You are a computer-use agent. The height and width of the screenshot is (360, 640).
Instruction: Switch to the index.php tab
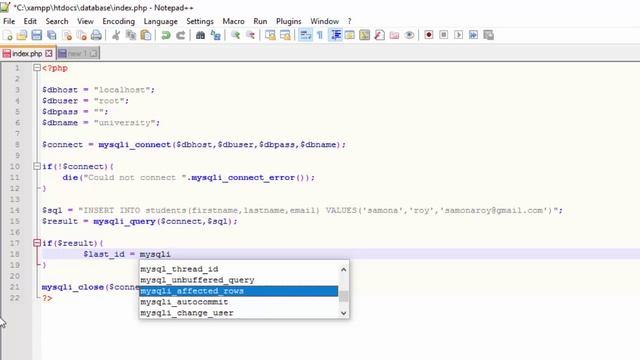[x=27, y=53]
